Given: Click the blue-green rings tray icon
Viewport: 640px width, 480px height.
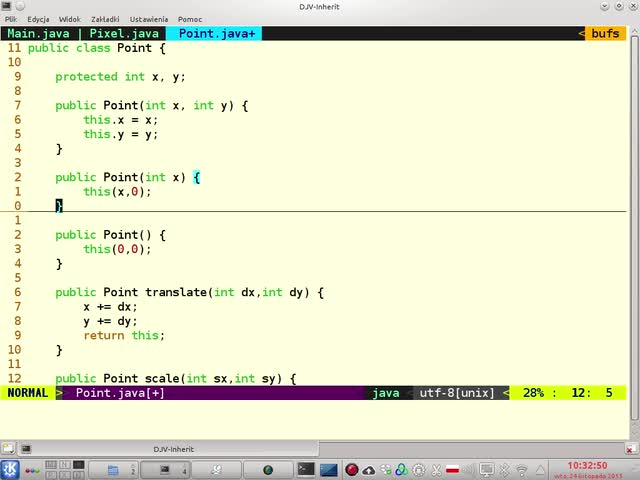Looking at the screenshot, I should tap(402, 470).
